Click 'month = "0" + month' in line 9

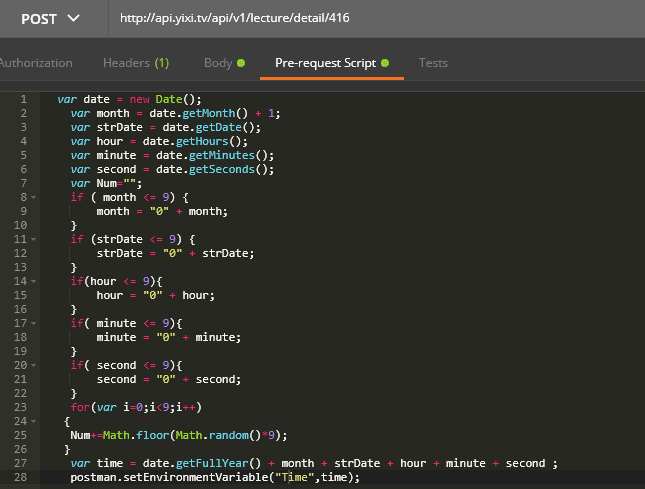tap(162, 211)
